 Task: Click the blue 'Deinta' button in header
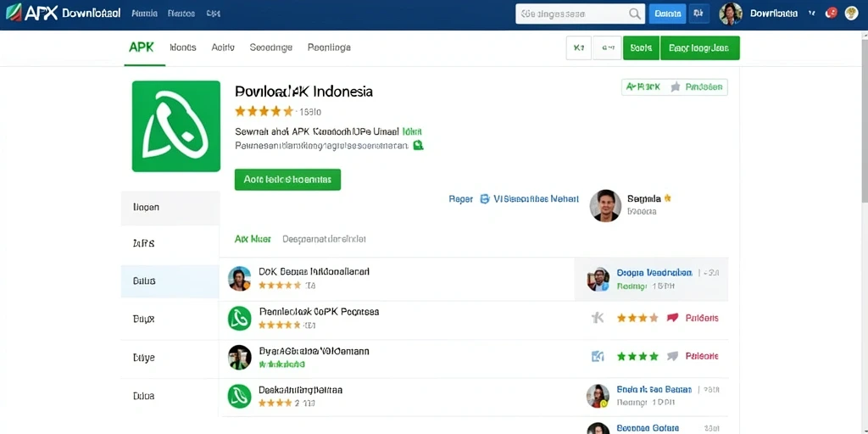pyautogui.click(x=667, y=14)
